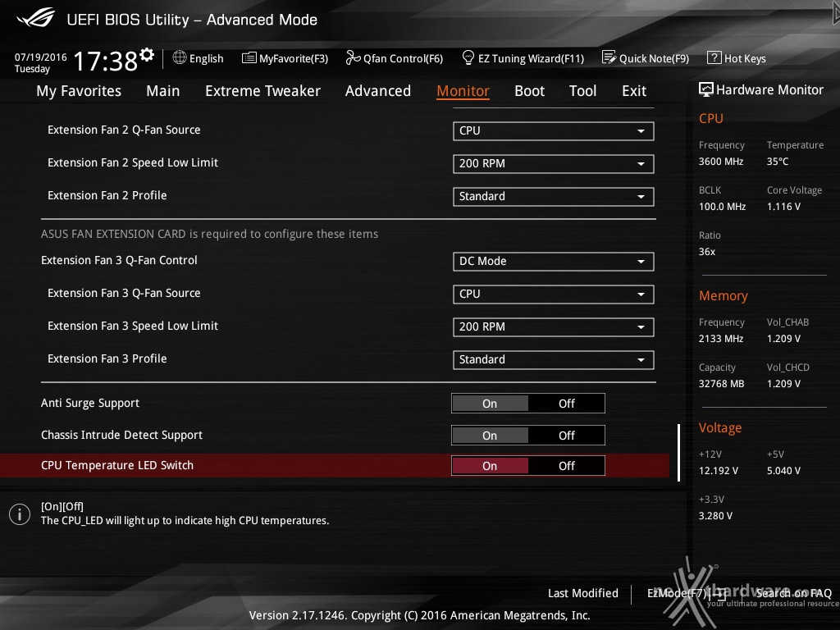Click the Memory Capacity 32768 MB value
Image resolution: width=840 pixels, height=630 pixels.
(x=721, y=384)
